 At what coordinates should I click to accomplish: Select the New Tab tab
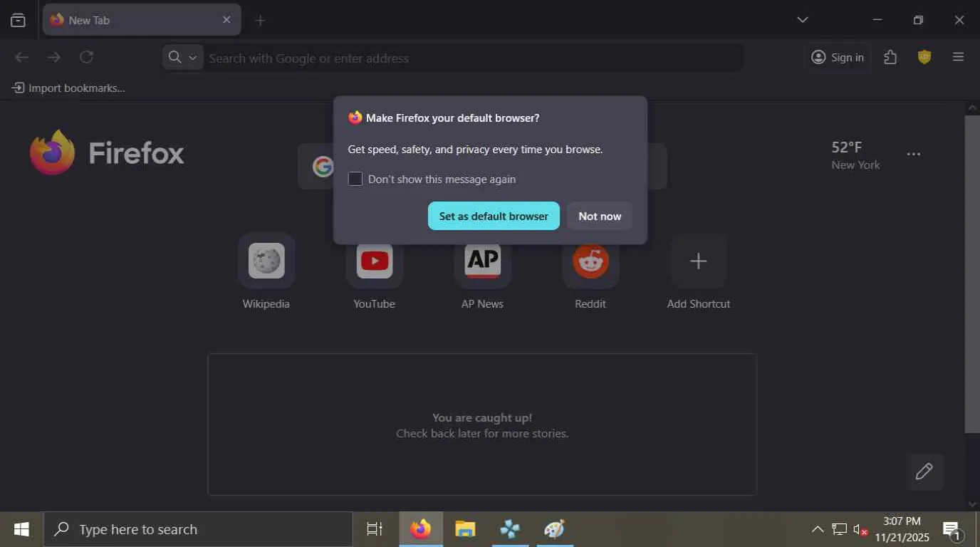pyautogui.click(x=142, y=20)
